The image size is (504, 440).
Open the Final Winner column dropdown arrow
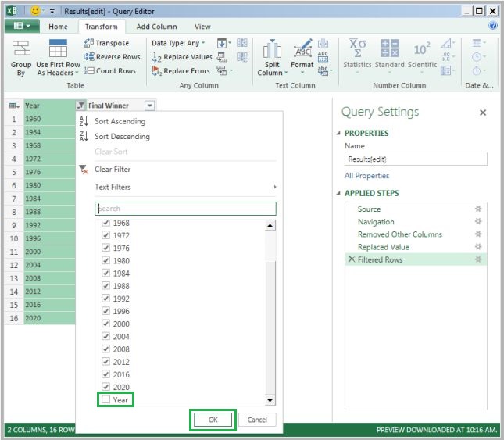pyautogui.click(x=149, y=106)
